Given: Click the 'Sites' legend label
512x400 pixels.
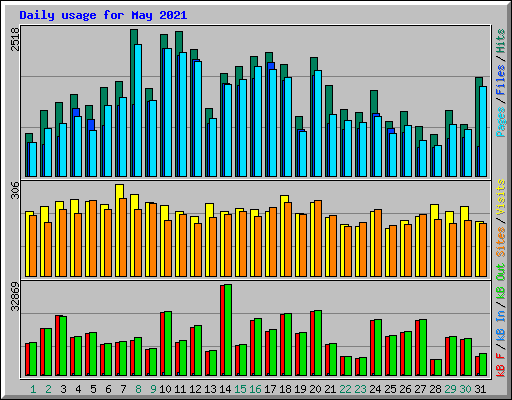Looking at the screenshot, I should click(501, 242).
